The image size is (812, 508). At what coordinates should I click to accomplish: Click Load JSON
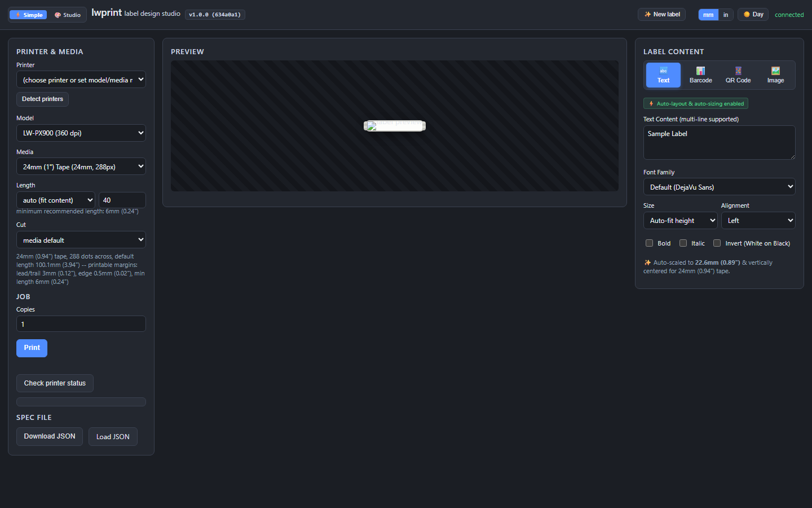[113, 436]
